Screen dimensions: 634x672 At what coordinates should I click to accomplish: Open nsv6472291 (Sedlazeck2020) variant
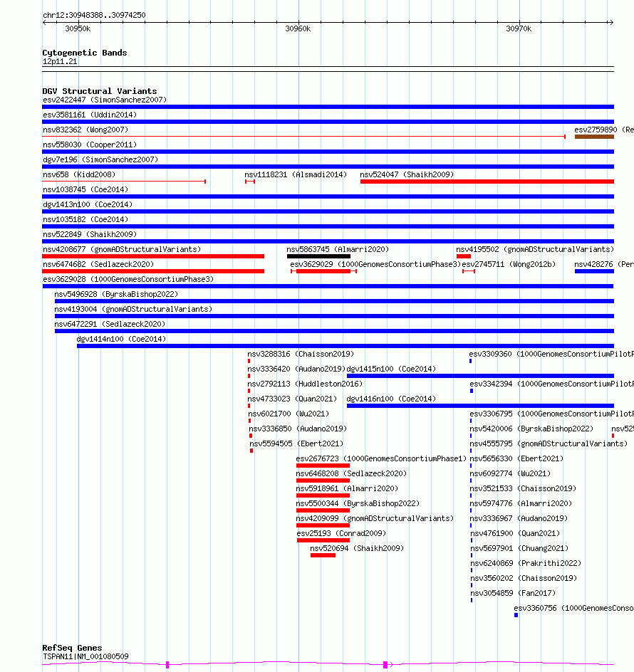(110, 325)
